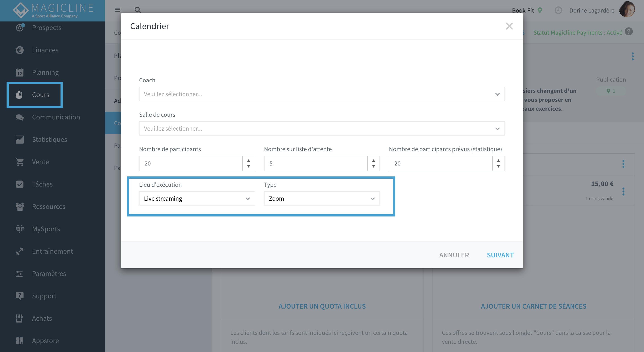Open the three-dots menu beside 15,00 €

click(623, 191)
